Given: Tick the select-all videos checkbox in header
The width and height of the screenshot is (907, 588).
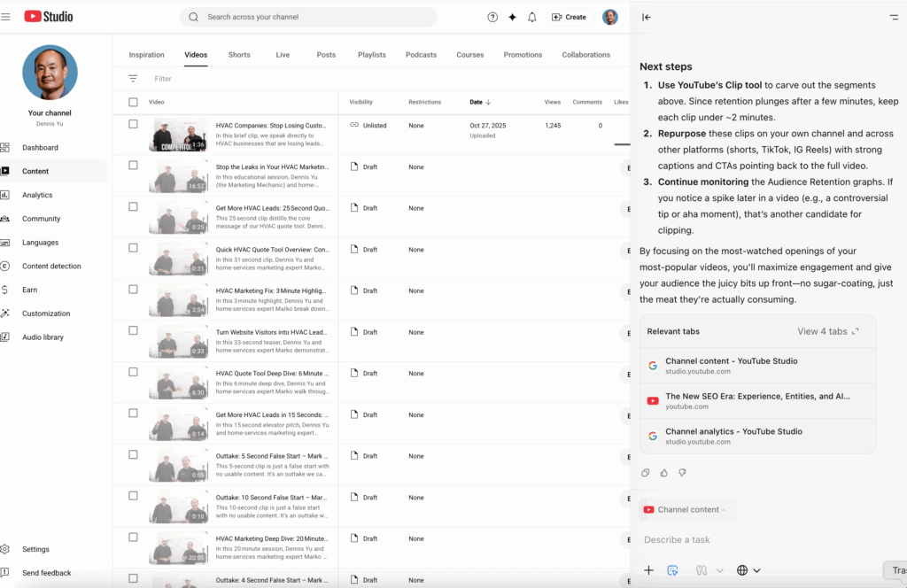Looking at the screenshot, I should pos(133,102).
